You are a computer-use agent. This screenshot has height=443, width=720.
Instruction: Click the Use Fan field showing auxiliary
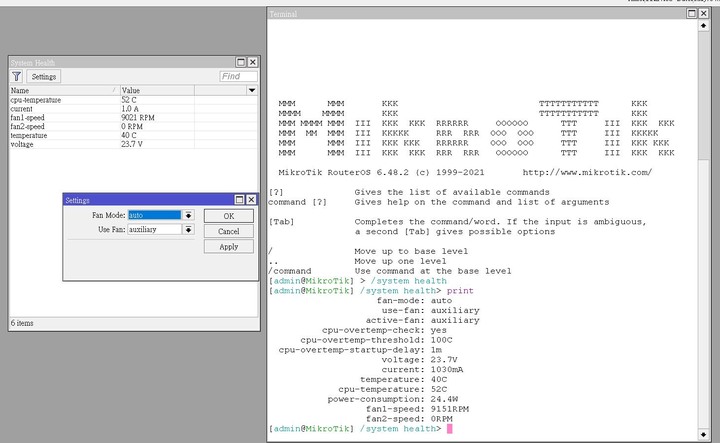pyautogui.click(x=154, y=229)
